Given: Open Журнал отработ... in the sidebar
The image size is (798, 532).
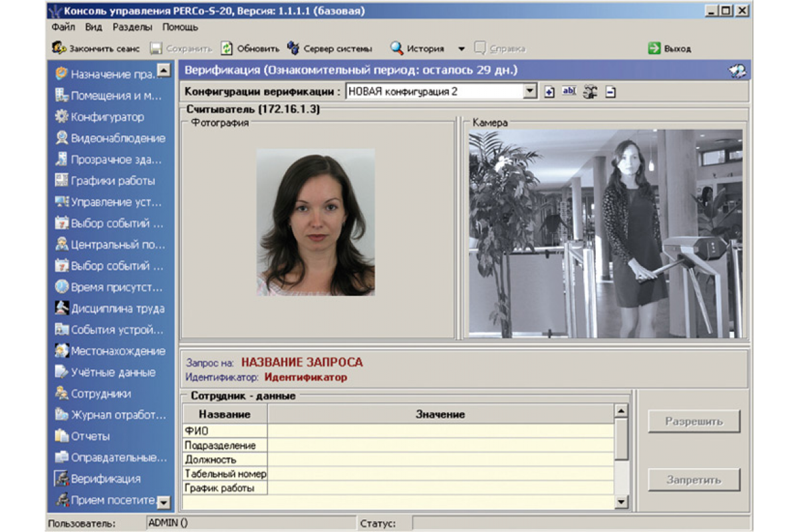Looking at the screenshot, I should click(110, 414).
